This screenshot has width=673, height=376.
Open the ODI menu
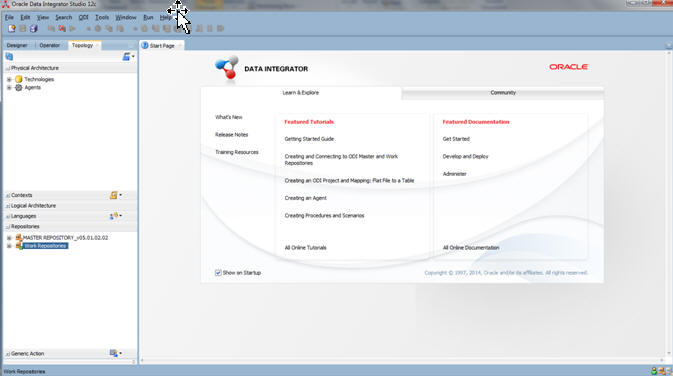[83, 18]
